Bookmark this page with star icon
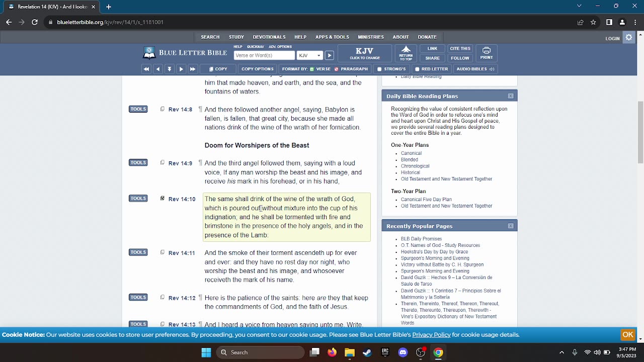 click(x=593, y=22)
